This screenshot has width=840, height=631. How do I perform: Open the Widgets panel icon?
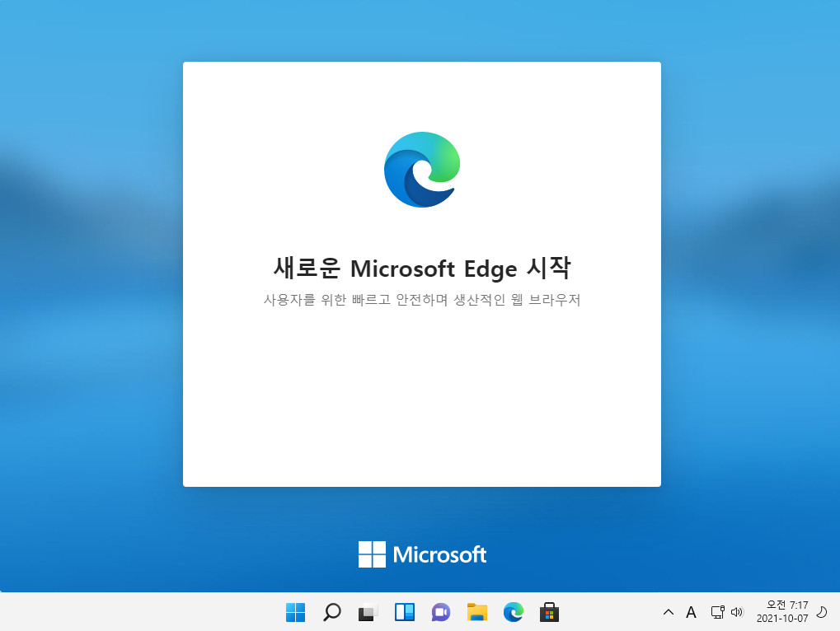(405, 612)
